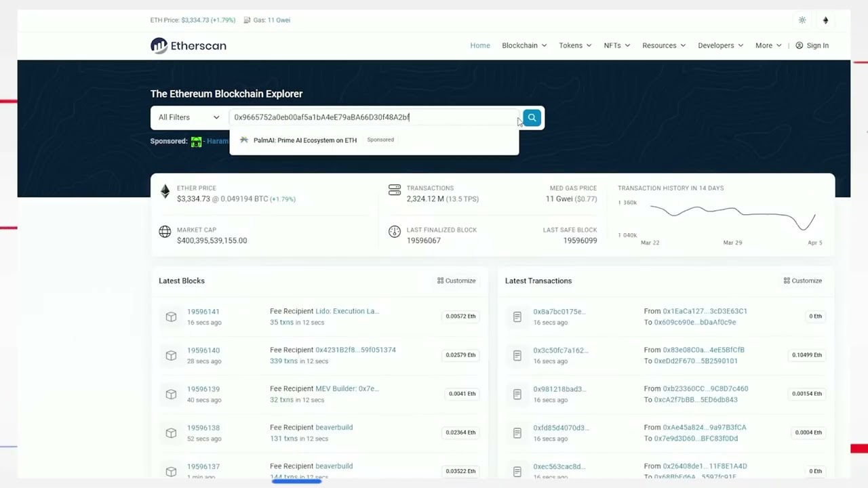Expand the Tokens menu

click(x=575, y=45)
